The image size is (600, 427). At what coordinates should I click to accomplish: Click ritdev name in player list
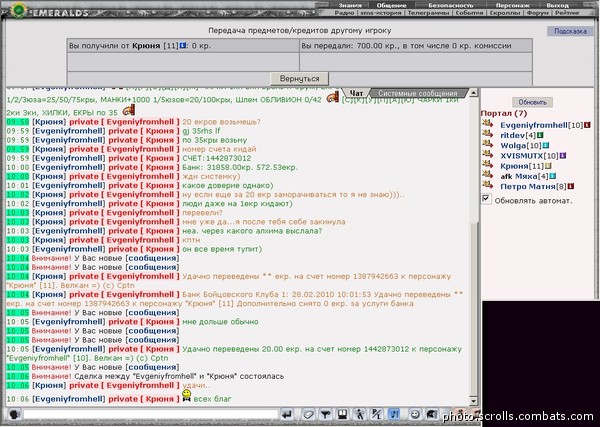(x=512, y=135)
